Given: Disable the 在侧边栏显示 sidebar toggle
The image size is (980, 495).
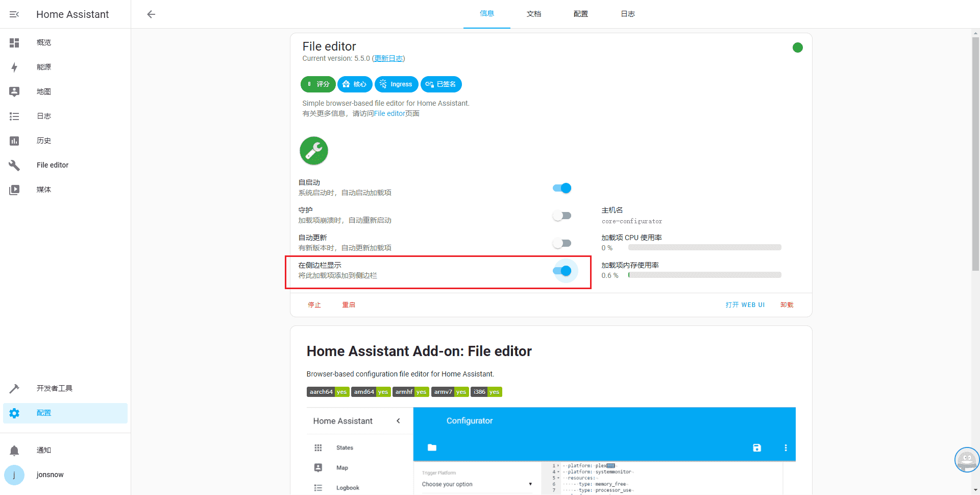Looking at the screenshot, I should click(564, 271).
